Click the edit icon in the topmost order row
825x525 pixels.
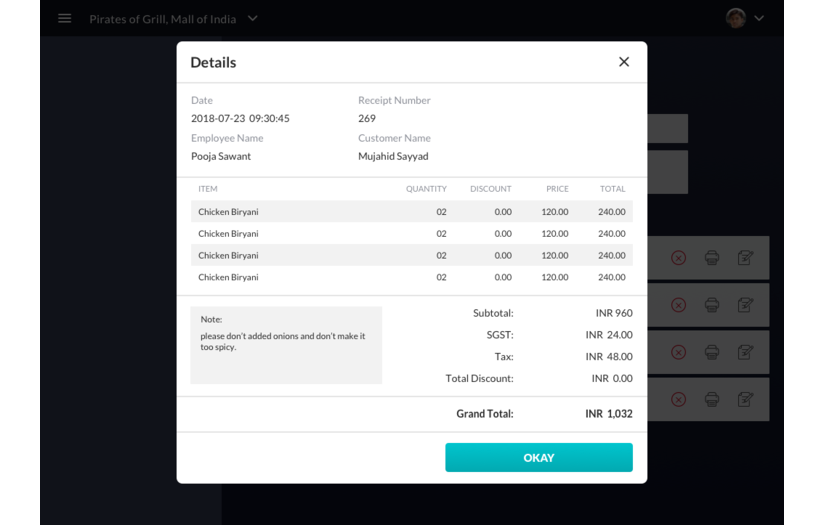click(745, 258)
